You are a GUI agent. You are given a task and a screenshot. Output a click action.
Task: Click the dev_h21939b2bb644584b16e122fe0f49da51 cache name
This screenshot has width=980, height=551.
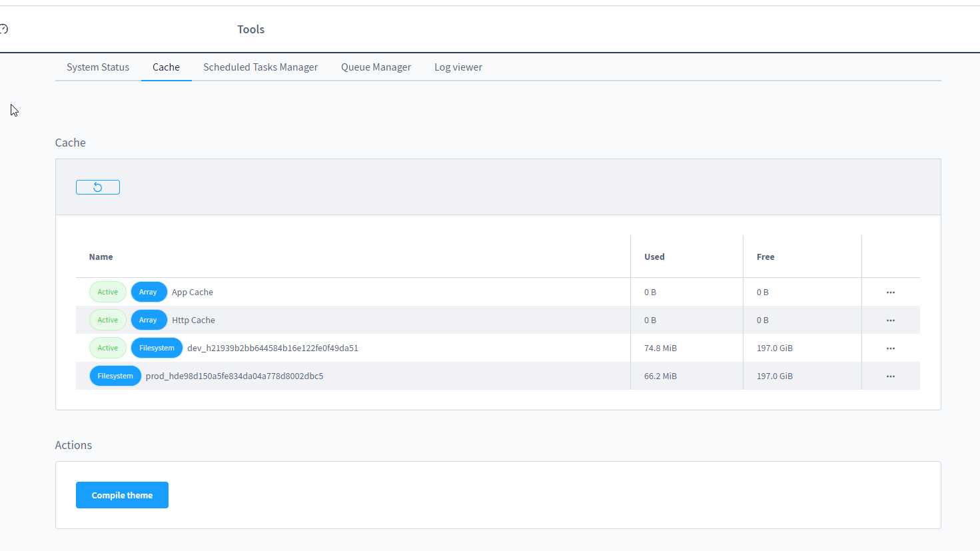click(272, 348)
